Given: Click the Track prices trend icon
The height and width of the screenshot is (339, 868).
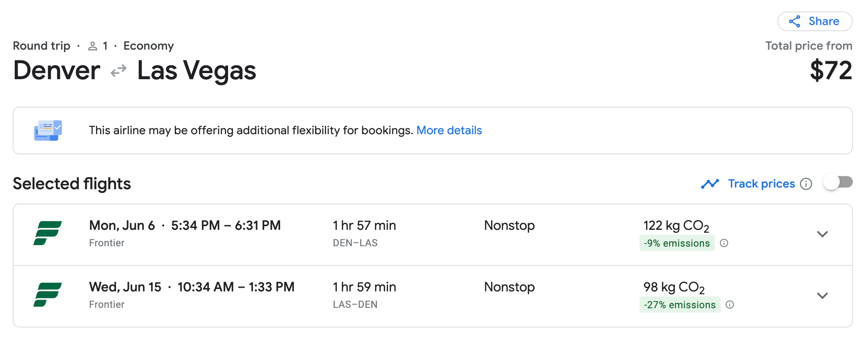Looking at the screenshot, I should (x=710, y=184).
